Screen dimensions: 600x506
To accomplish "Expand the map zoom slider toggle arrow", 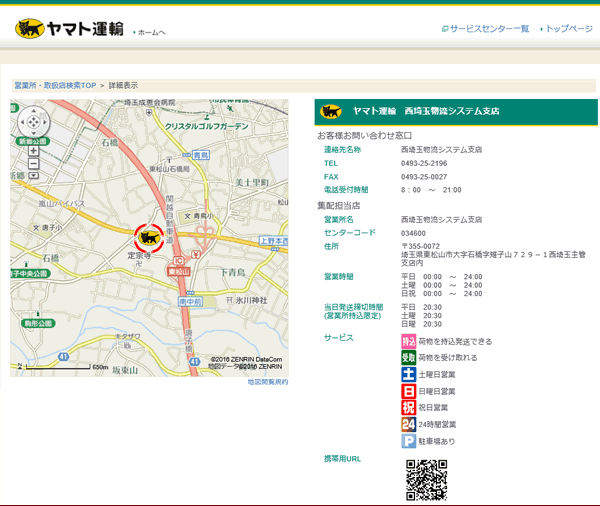I will tap(33, 175).
